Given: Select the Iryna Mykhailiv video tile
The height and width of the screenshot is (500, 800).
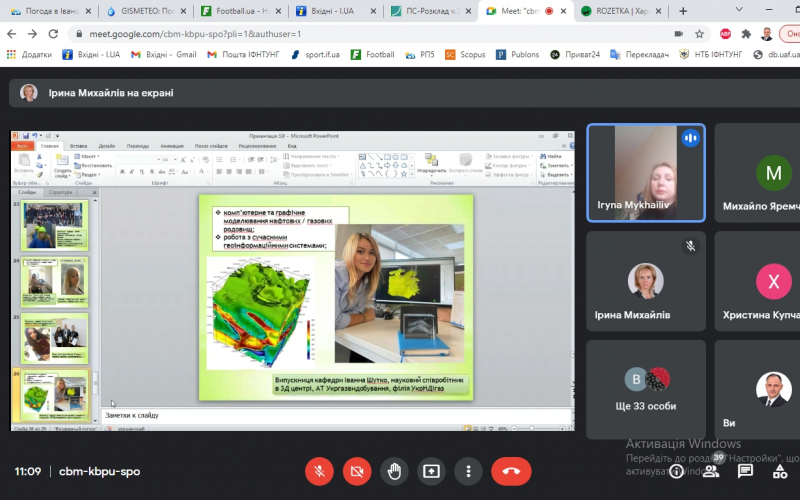Looking at the screenshot, I should coord(646,173).
